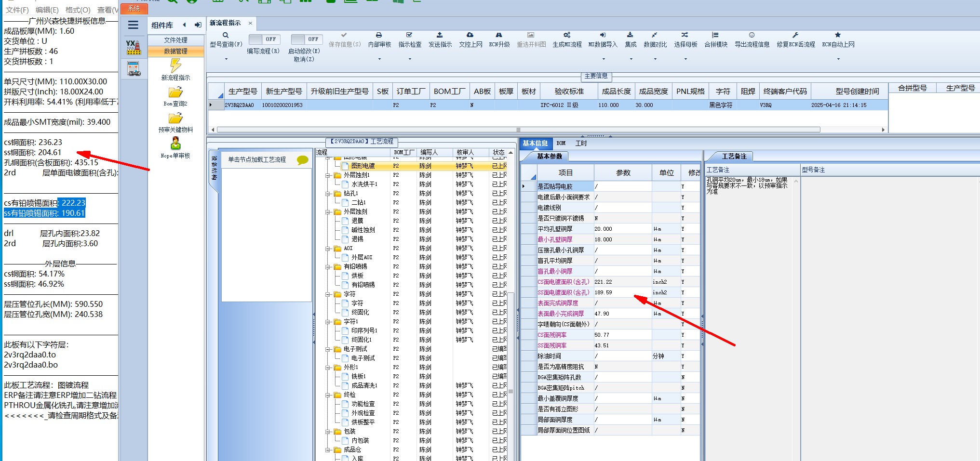980x461 pixels.
Task: Open the 文件(F) menu in Notepad
Action: pyautogui.click(x=17, y=10)
